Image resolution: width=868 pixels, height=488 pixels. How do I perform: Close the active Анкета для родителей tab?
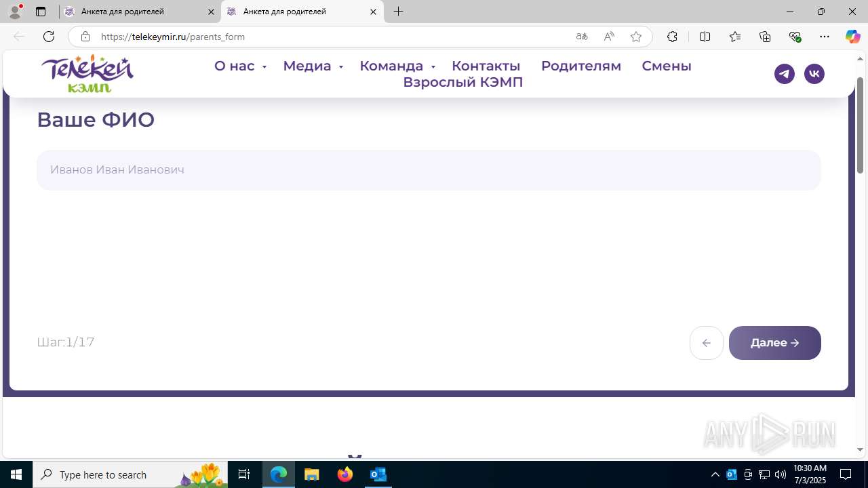click(373, 12)
